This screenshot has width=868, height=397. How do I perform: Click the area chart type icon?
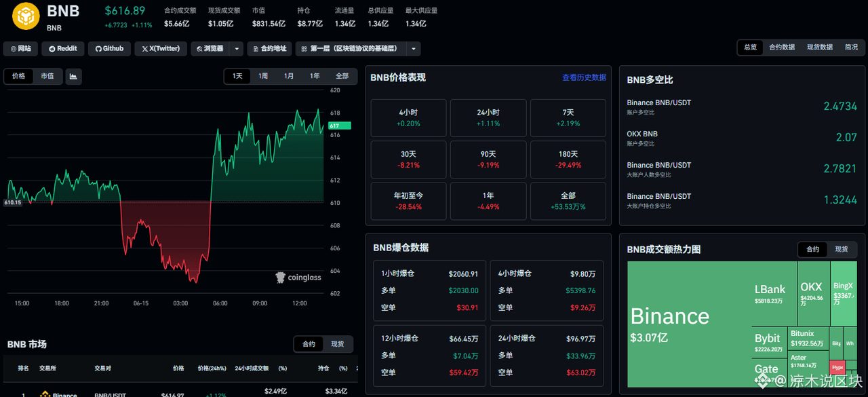pyautogui.click(x=73, y=77)
